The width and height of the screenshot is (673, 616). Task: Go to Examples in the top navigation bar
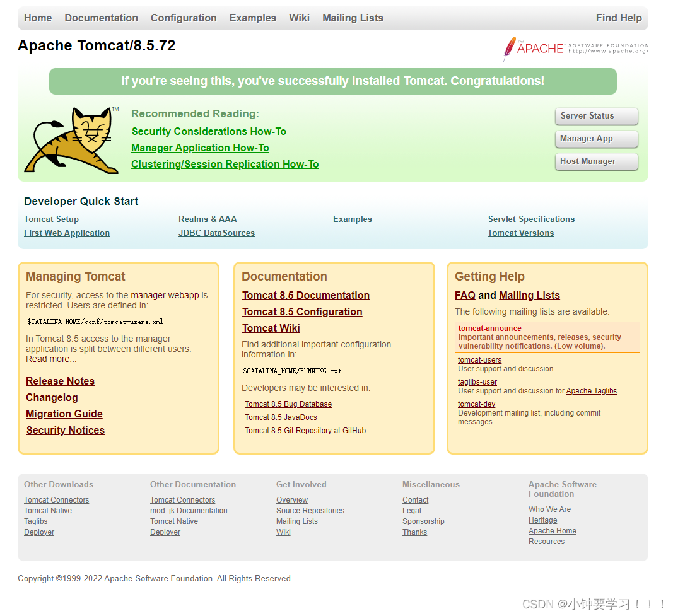[x=253, y=18]
